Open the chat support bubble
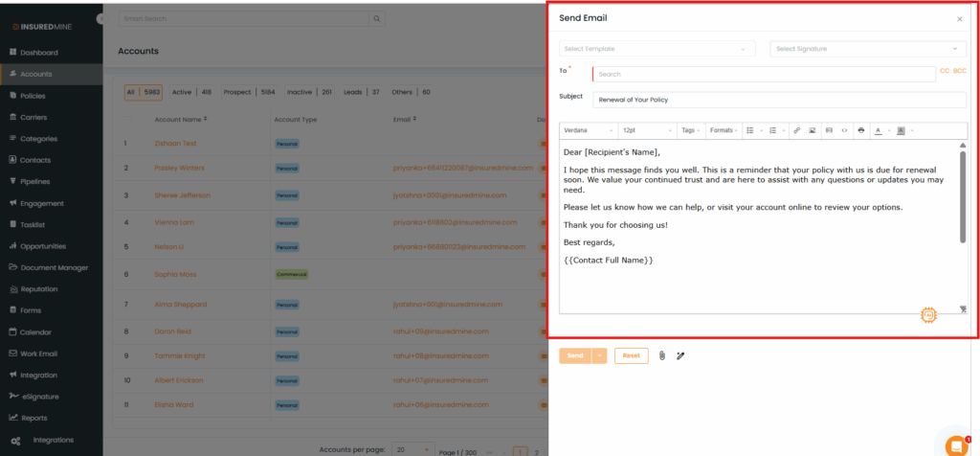 pos(955,445)
